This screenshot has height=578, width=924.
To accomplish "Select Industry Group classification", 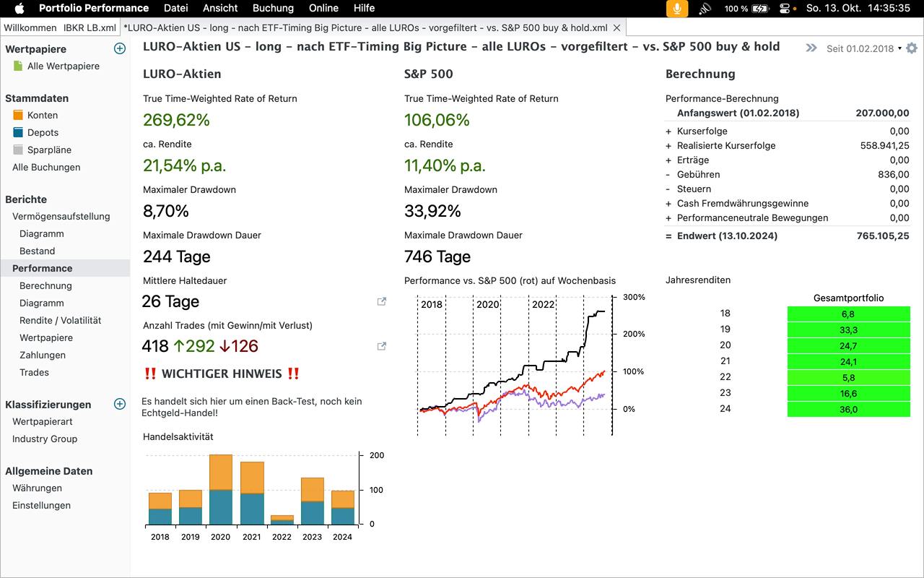I will coord(45,439).
